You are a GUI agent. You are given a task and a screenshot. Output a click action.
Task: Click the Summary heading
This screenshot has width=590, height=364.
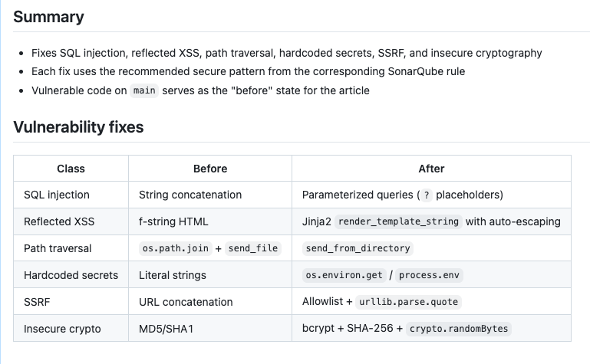point(48,17)
